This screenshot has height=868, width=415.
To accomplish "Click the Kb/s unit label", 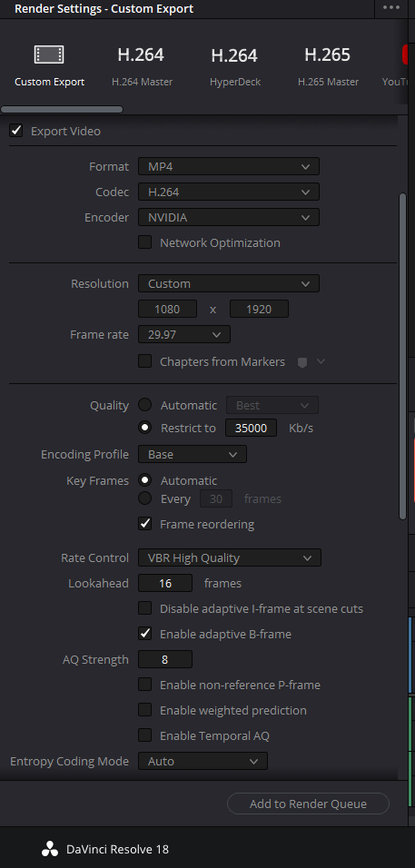I will [301, 428].
